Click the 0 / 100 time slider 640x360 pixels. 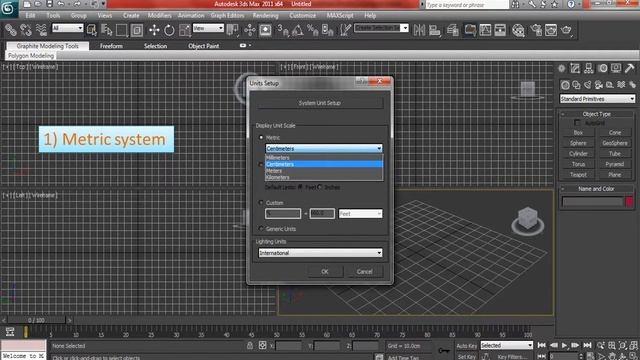(x=37, y=320)
